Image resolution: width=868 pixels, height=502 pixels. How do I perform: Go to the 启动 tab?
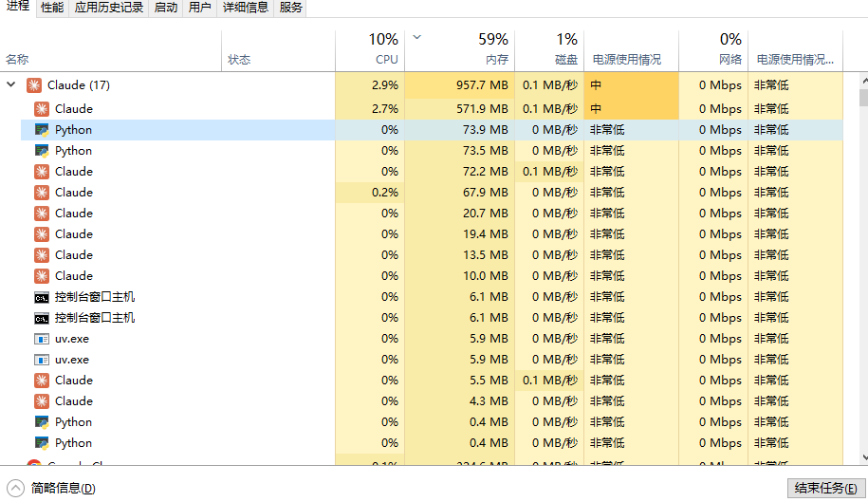[x=165, y=8]
